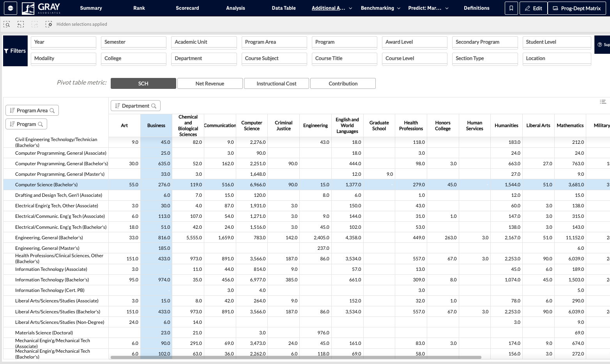Click the sort icon beside Department
The image size is (610, 364).
(x=117, y=106)
